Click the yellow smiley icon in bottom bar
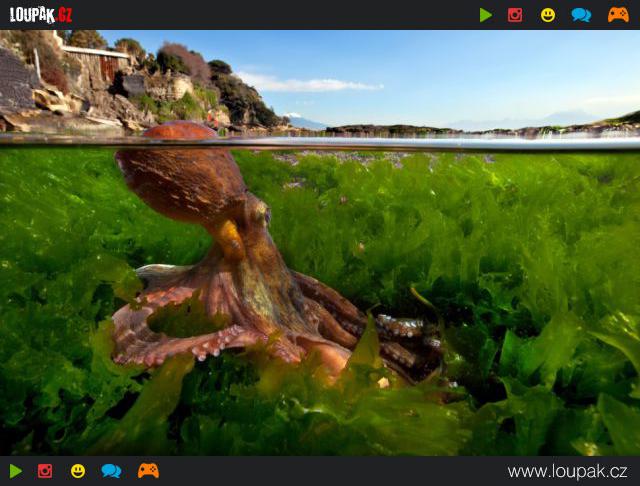The height and width of the screenshot is (486, 640). [x=78, y=471]
